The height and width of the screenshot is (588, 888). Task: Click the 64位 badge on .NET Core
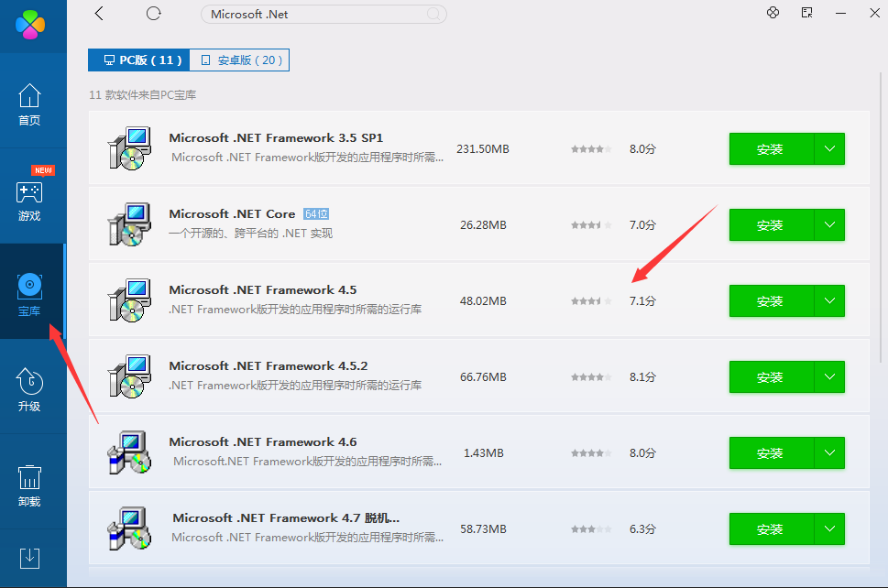[x=316, y=214]
